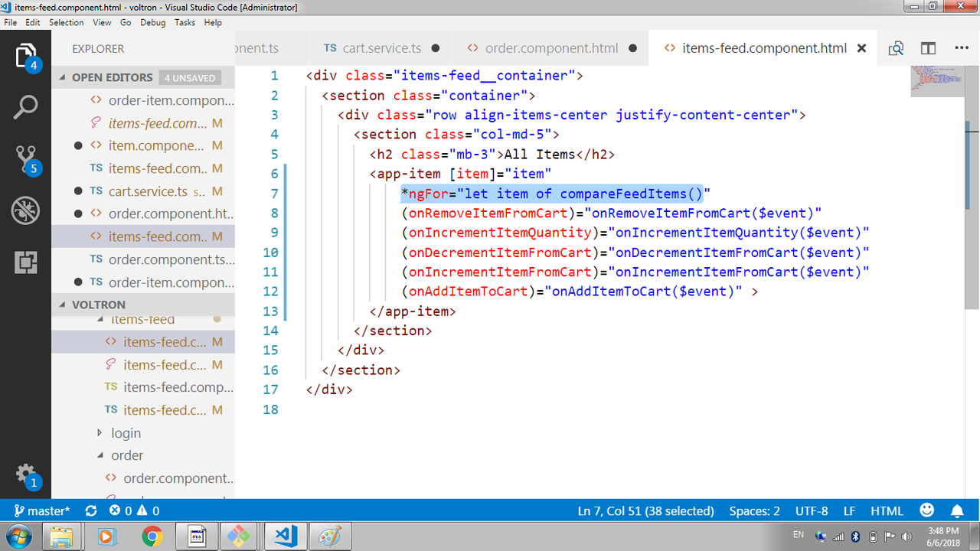Click the closing </app-item> tag

pos(413,311)
